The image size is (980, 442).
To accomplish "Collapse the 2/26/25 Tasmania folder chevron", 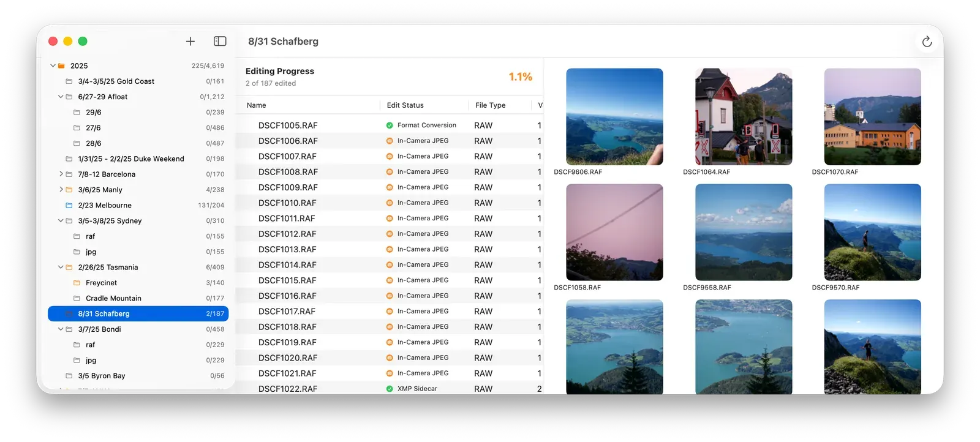I will 61,268.
